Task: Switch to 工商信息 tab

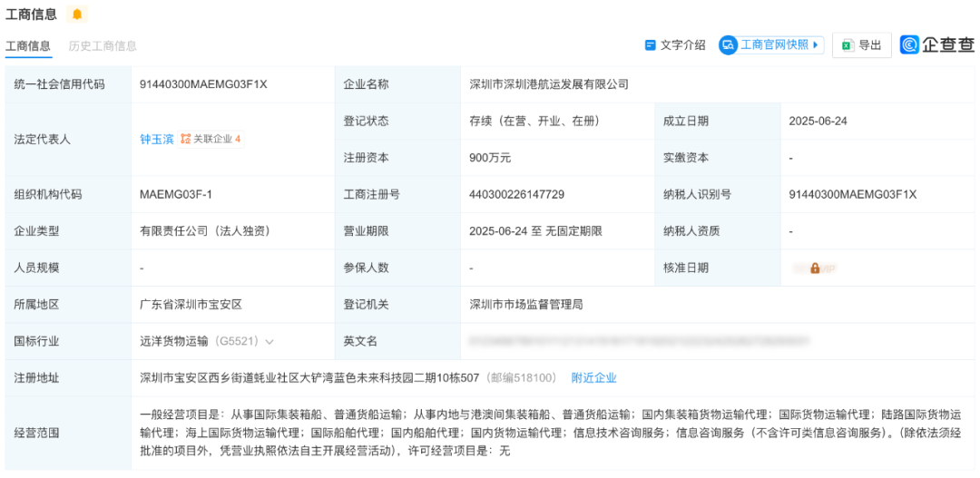Action: pos(29,45)
